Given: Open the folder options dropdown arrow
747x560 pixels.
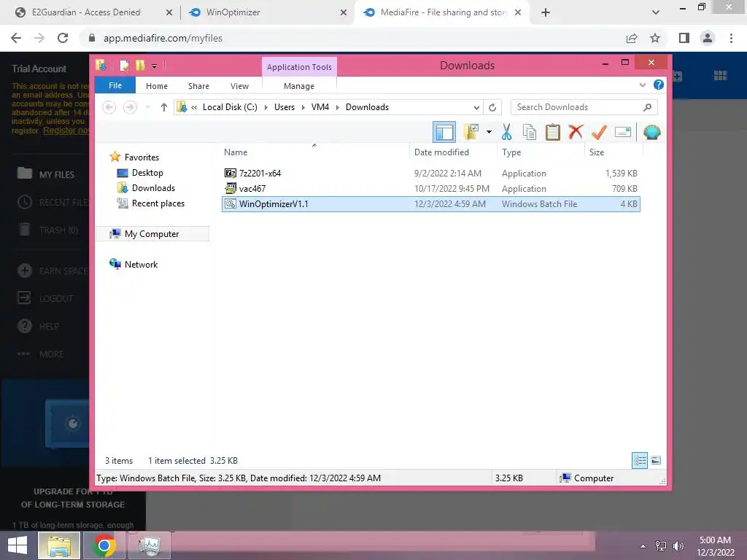Looking at the screenshot, I should [489, 132].
